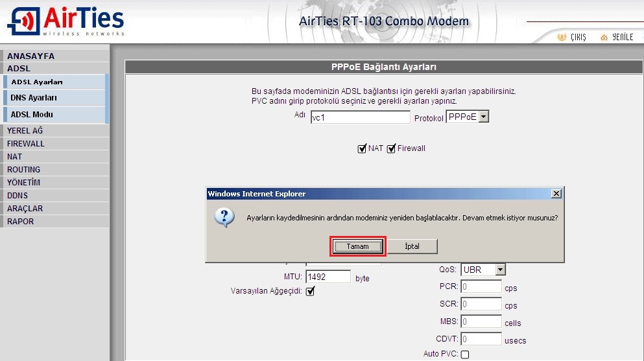This screenshot has width=644, height=361.
Task: Open the FIREWALL menu section
Action: (26, 143)
